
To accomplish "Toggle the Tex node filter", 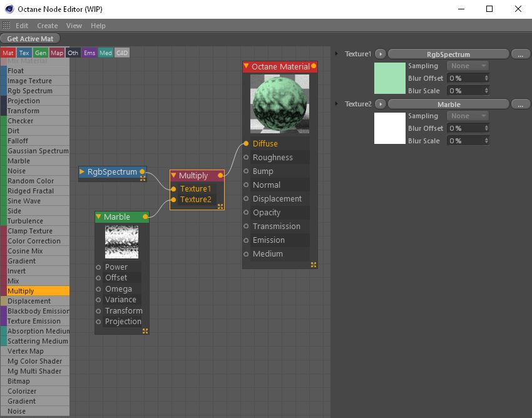I will tap(24, 53).
